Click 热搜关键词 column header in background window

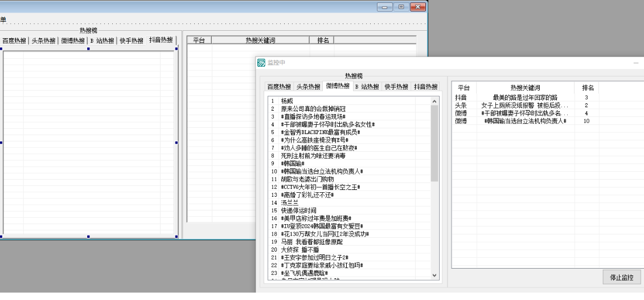260,40
